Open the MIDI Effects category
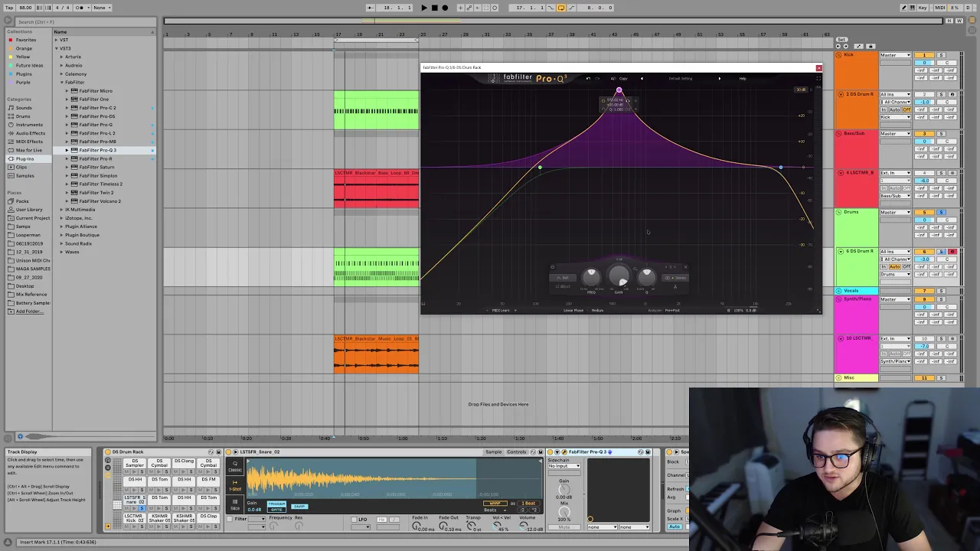The image size is (980, 551). coord(29,142)
